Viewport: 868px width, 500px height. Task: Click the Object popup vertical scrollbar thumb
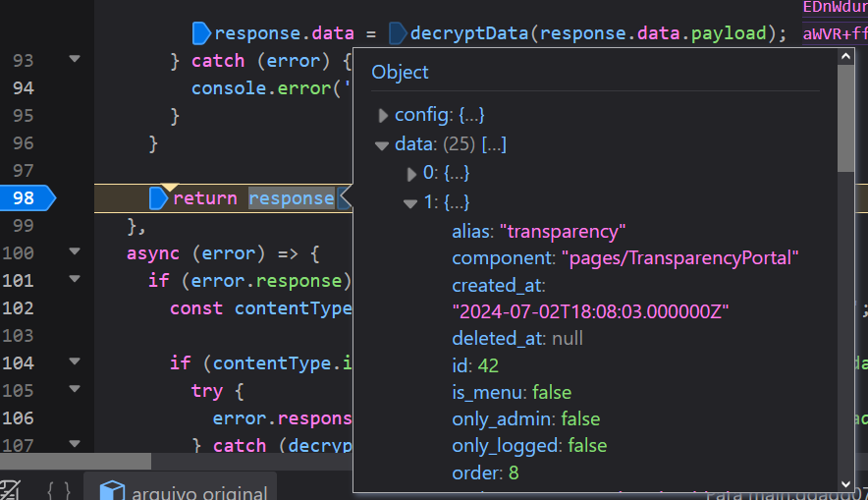tap(845, 119)
